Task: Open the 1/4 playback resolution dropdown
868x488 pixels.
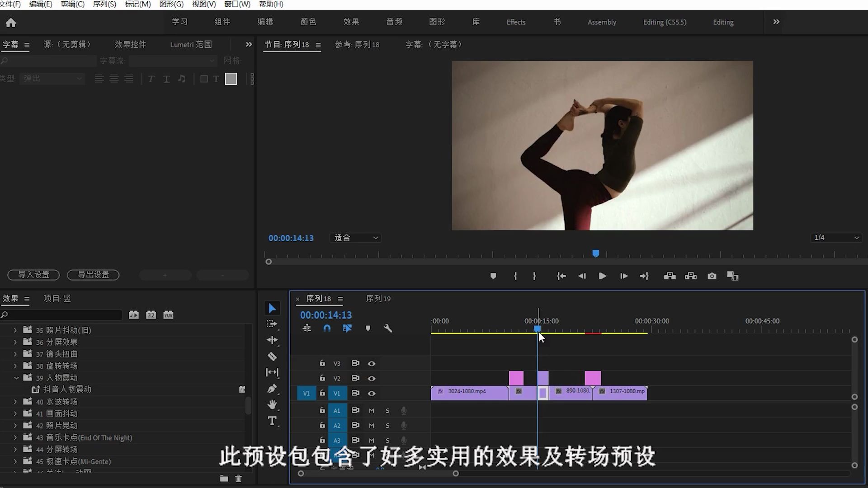Action: [836, 237]
